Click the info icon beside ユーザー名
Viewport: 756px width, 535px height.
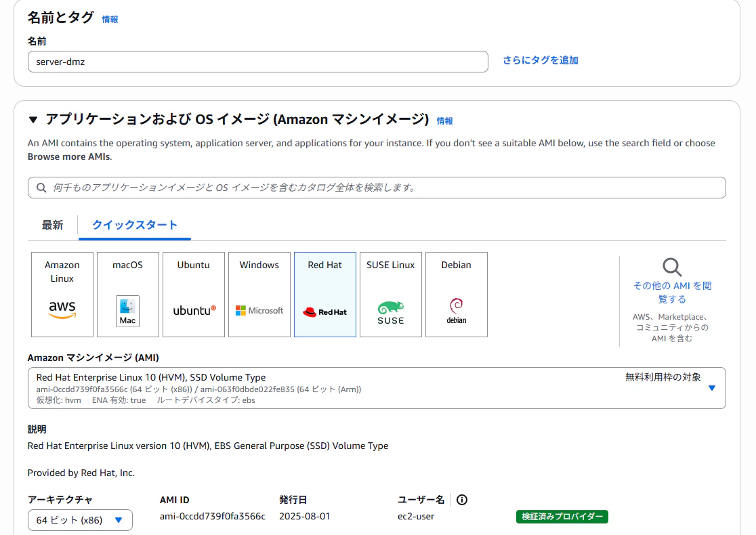tap(462, 500)
